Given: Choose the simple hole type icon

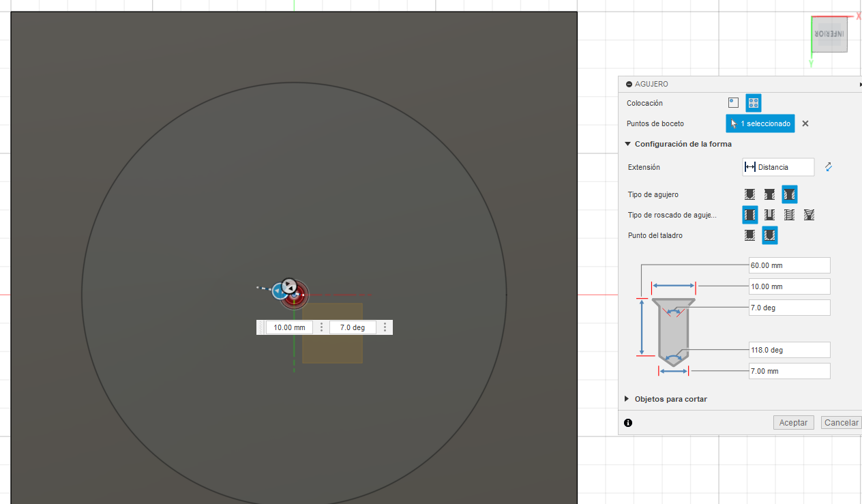Looking at the screenshot, I should [x=750, y=194].
